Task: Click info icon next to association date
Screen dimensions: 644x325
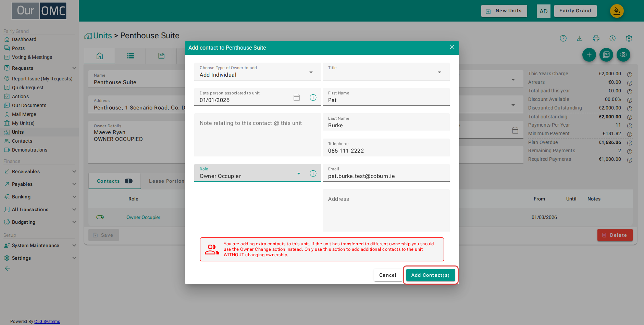Action: click(x=313, y=97)
